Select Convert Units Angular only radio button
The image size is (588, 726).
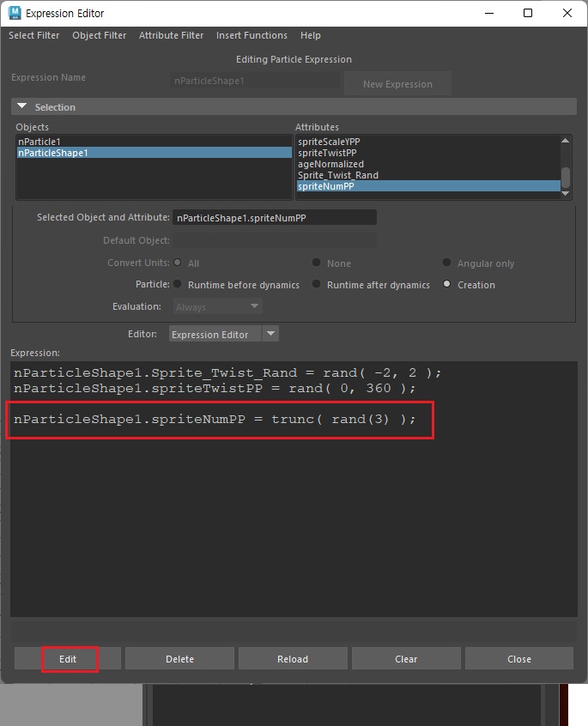pos(446,263)
